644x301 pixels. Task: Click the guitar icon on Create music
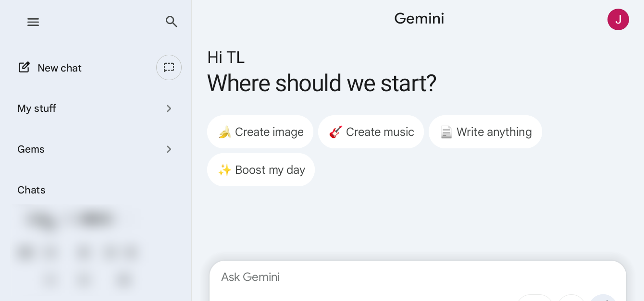[x=335, y=132]
